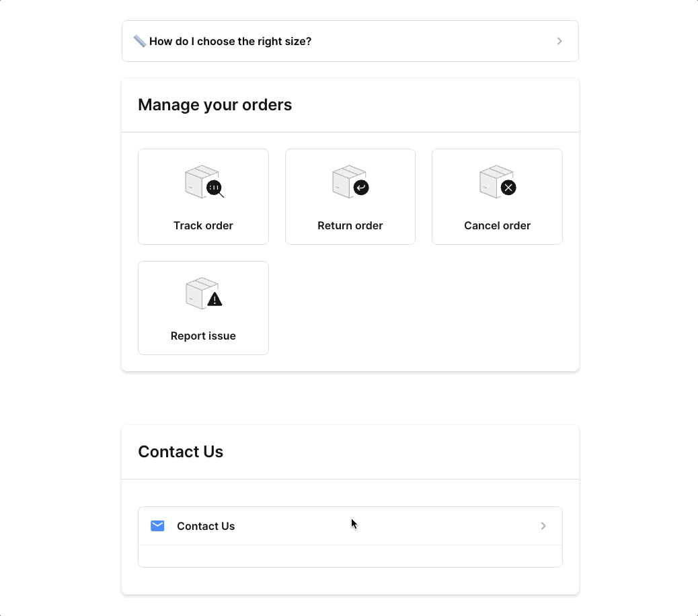Open the 'How do I choose the right size?' question
The height and width of the screenshot is (616, 698).
[230, 42]
